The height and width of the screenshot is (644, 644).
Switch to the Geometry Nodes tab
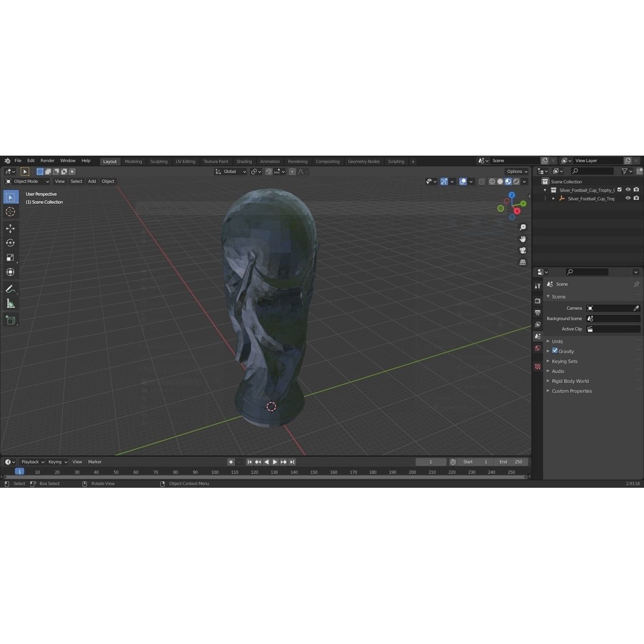[364, 162]
